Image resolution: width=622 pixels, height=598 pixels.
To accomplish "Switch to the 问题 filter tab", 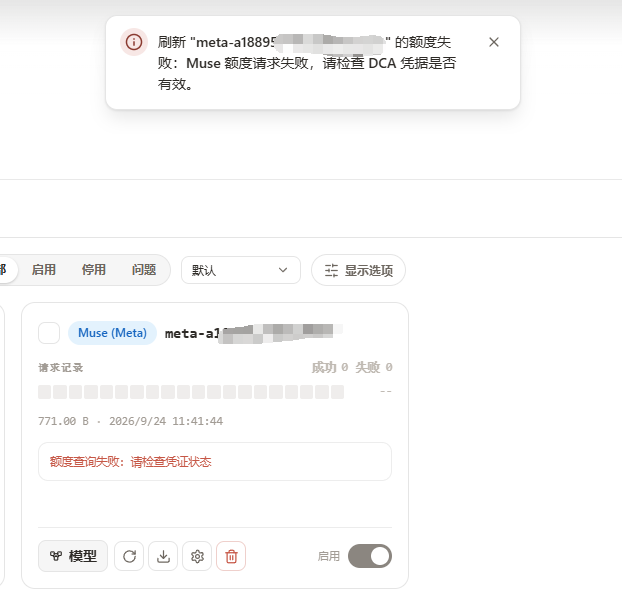I will tap(144, 270).
